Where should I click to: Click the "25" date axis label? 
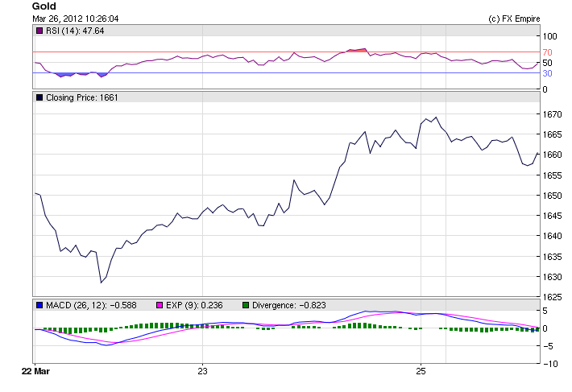(x=421, y=371)
